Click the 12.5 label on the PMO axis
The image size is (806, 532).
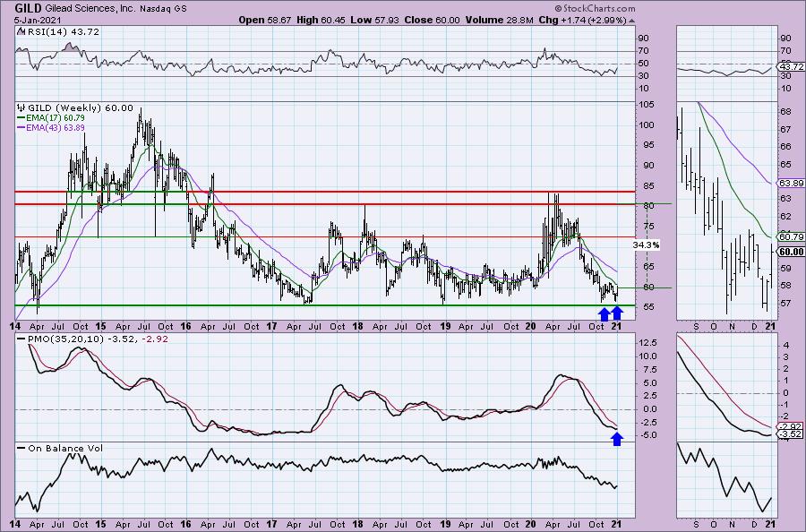point(648,343)
